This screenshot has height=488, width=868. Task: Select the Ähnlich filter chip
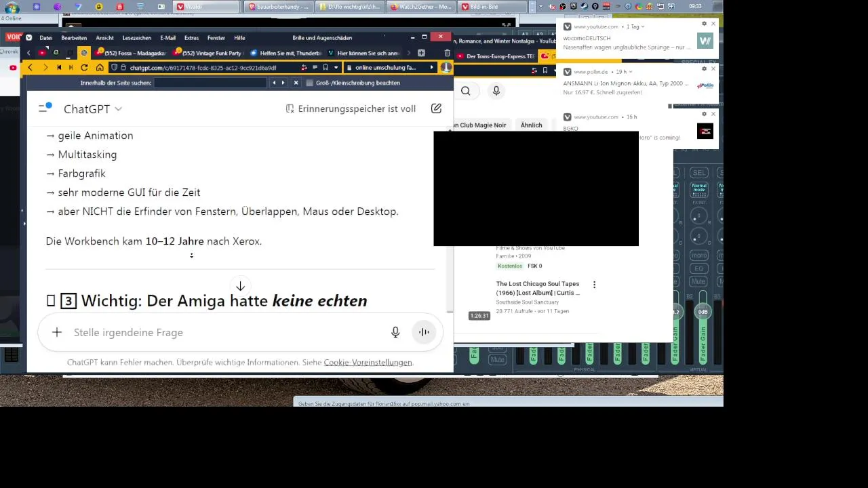point(531,125)
